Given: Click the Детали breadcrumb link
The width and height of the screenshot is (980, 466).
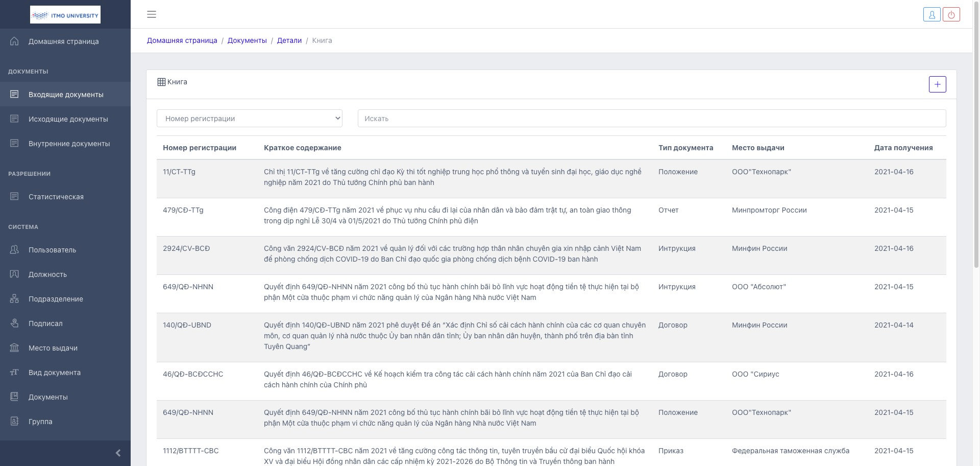Looking at the screenshot, I should coord(289,40).
